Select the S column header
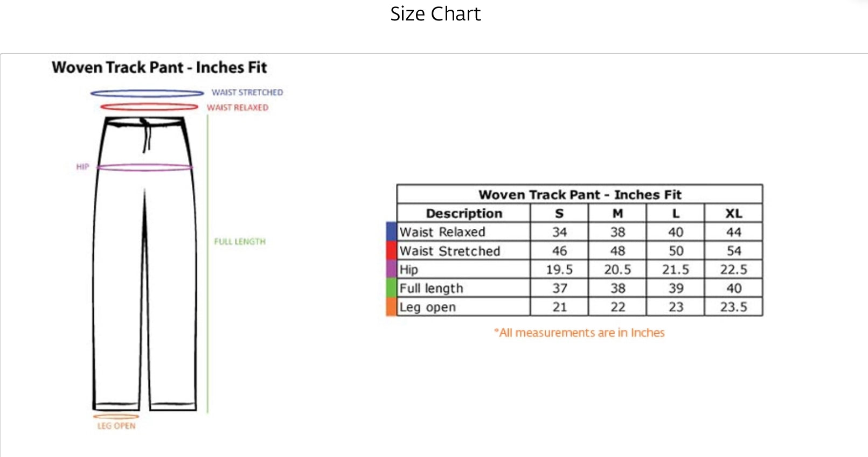The image size is (868, 457). point(559,213)
